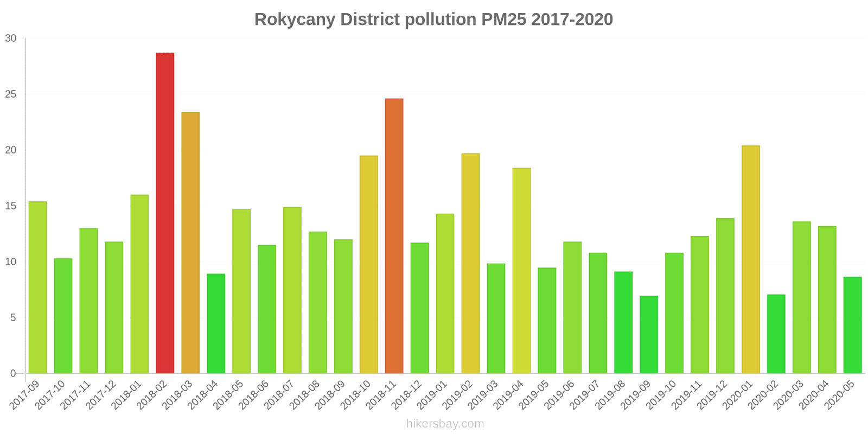Click the 2018-01 x-axis label

coord(126,395)
